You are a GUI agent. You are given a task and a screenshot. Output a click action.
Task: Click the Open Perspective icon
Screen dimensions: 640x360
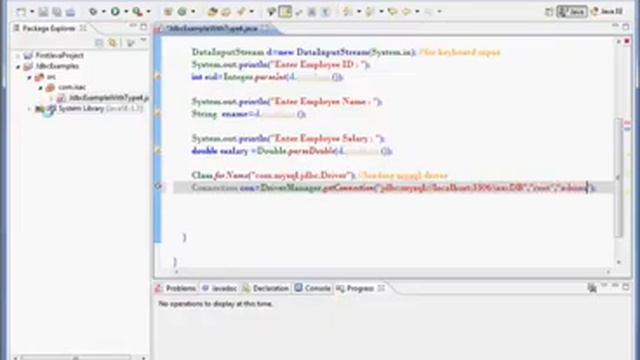click(x=549, y=12)
